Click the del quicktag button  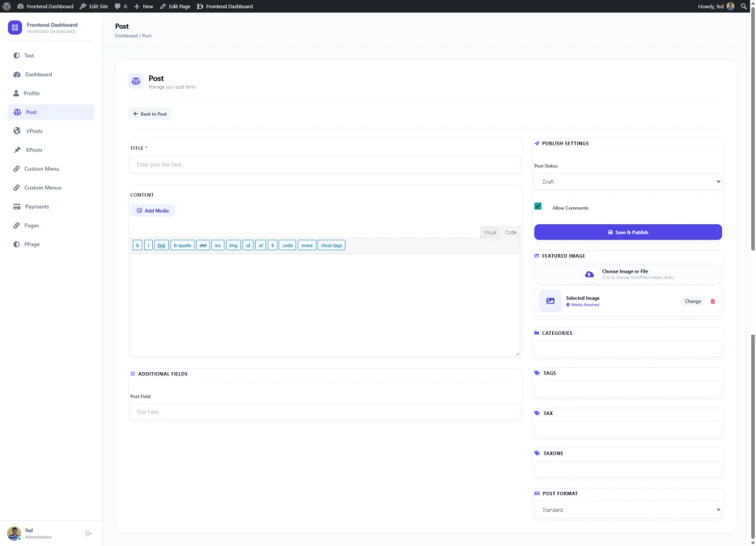click(203, 245)
